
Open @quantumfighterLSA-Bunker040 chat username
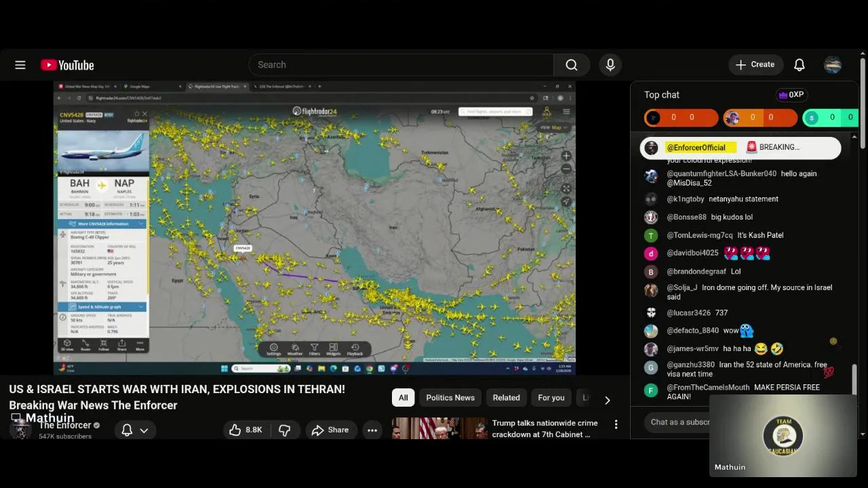pos(722,174)
